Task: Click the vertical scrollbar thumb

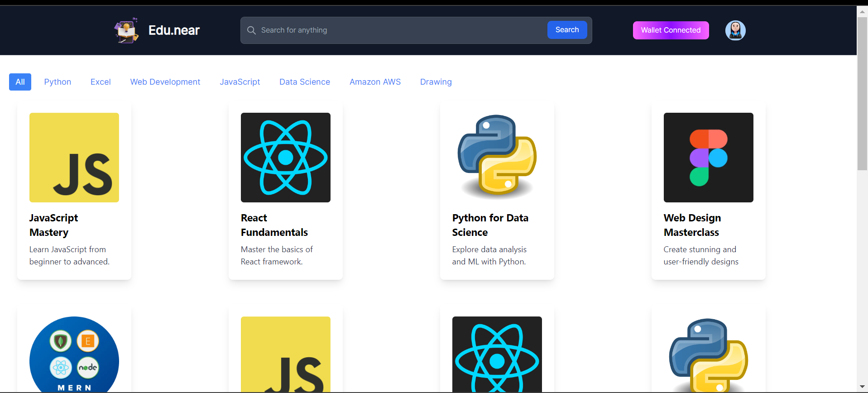Action: [x=862, y=94]
